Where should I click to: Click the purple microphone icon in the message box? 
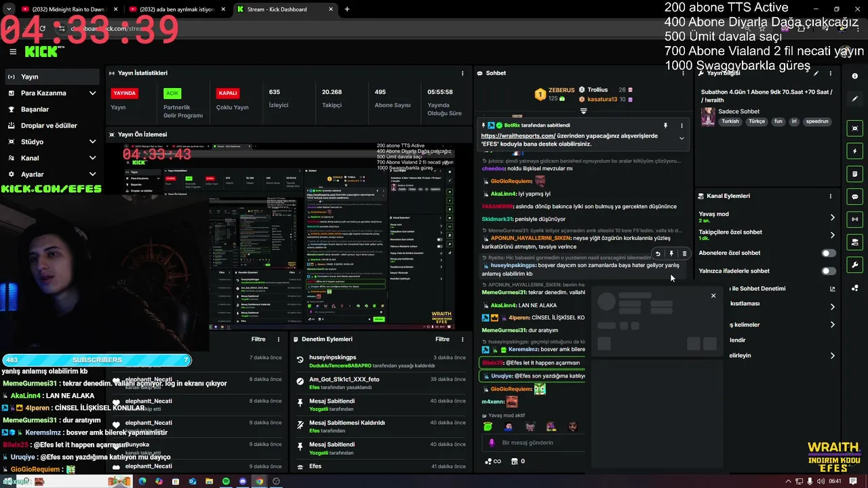click(492, 443)
